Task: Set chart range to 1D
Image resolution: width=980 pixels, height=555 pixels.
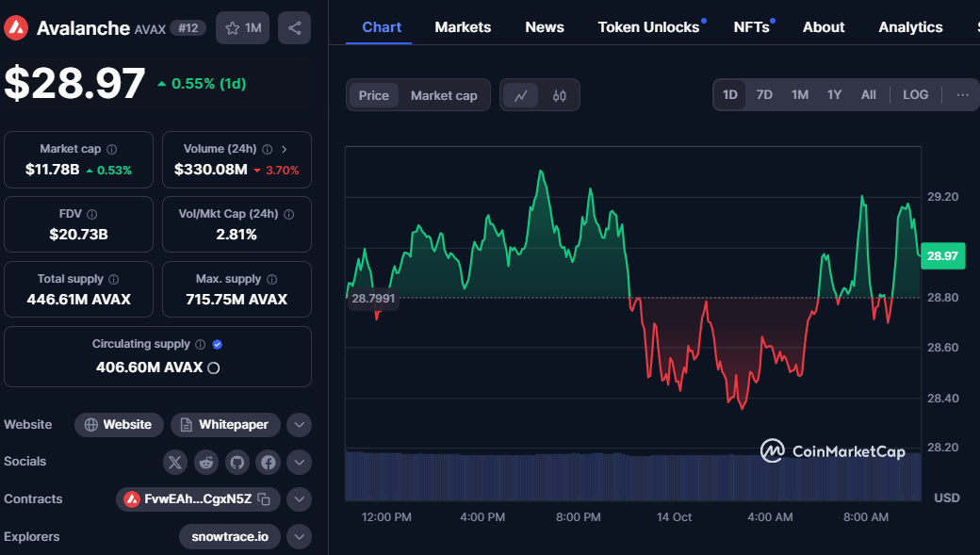Action: (730, 95)
